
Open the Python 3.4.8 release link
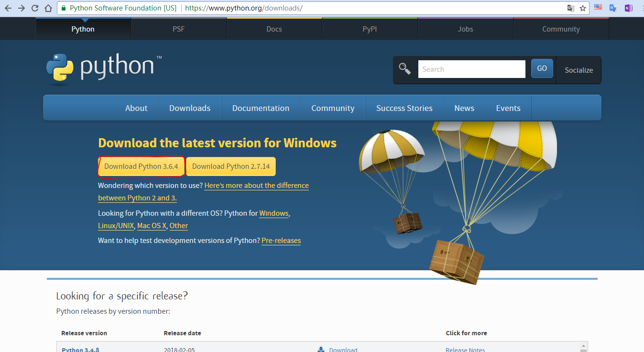tap(80, 350)
